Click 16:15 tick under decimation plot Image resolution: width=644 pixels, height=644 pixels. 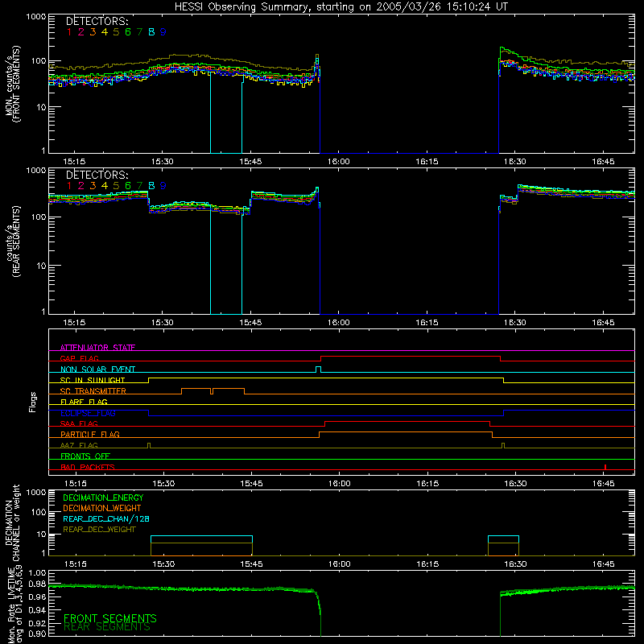coord(427,564)
